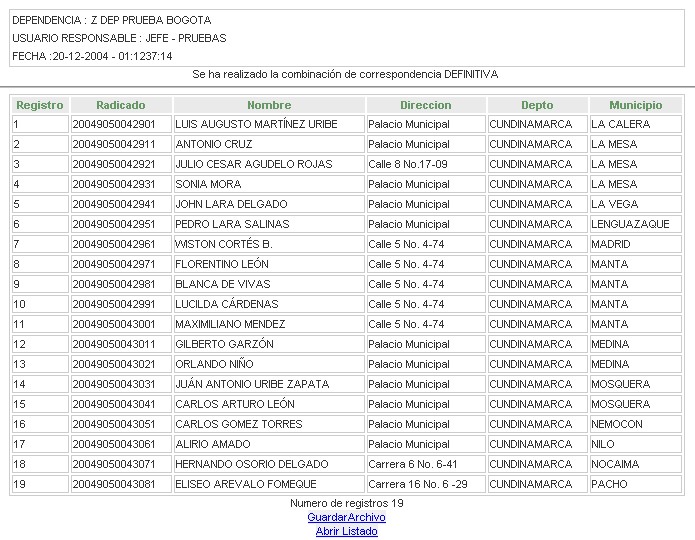The height and width of the screenshot is (540, 695).
Task: Click name JULIO CESAR AGUDELO ROJAS
Action: click(x=254, y=164)
